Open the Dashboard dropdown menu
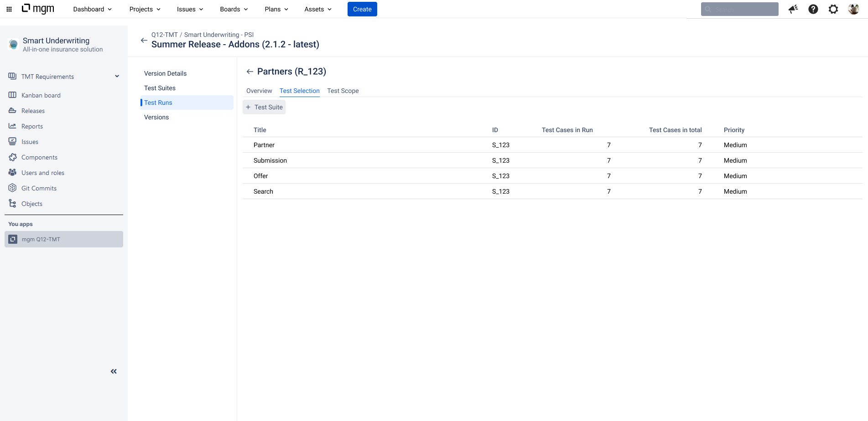 92,9
